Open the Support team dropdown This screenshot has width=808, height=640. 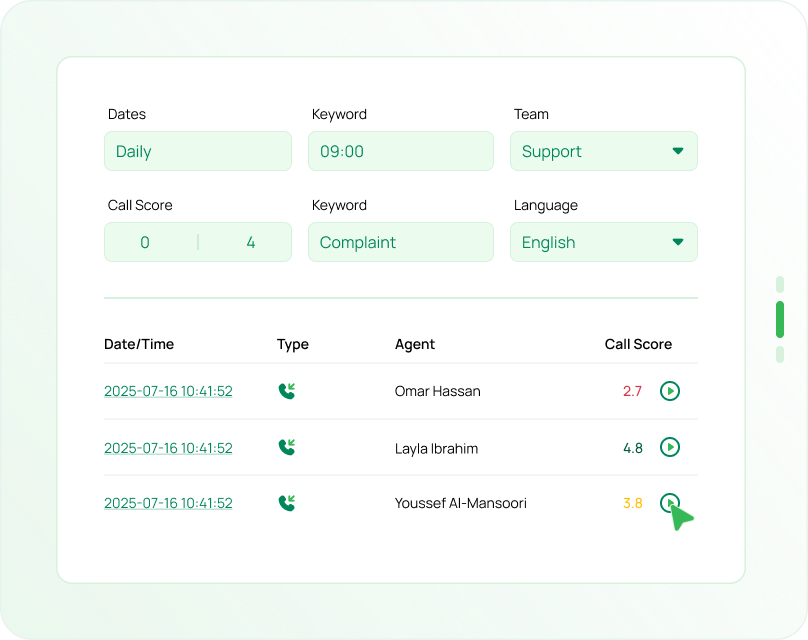[x=603, y=151]
